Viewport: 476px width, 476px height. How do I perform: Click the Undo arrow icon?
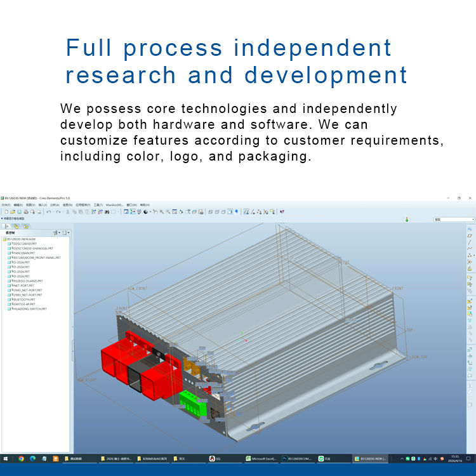49,212
